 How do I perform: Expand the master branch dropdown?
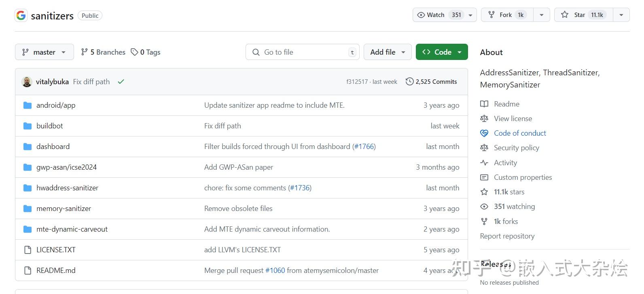(x=44, y=52)
